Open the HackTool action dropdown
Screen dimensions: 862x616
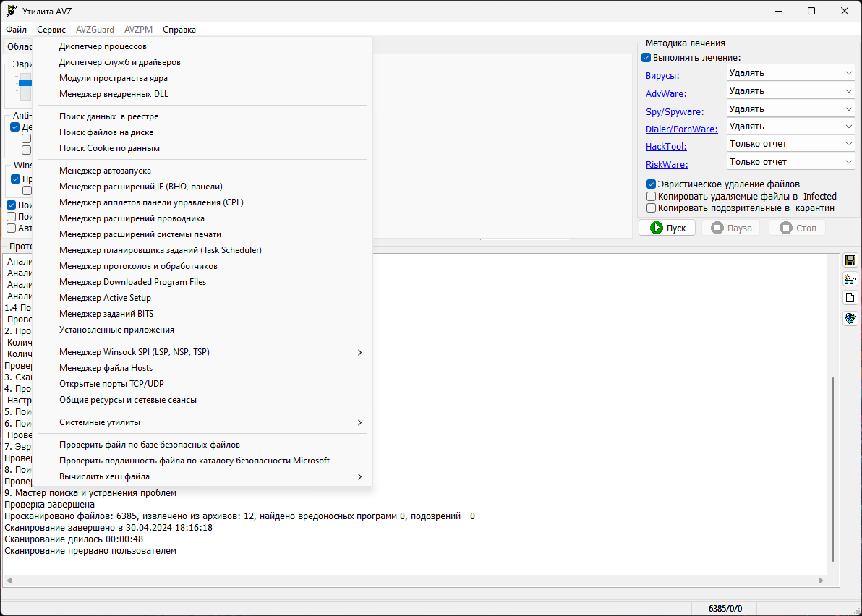tap(790, 143)
